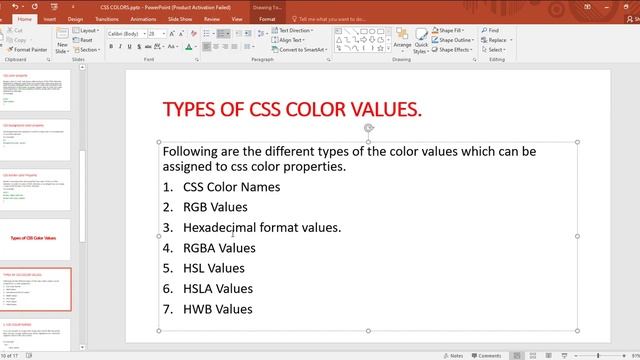
Task: Toggle italic formatting
Action: (120, 47)
